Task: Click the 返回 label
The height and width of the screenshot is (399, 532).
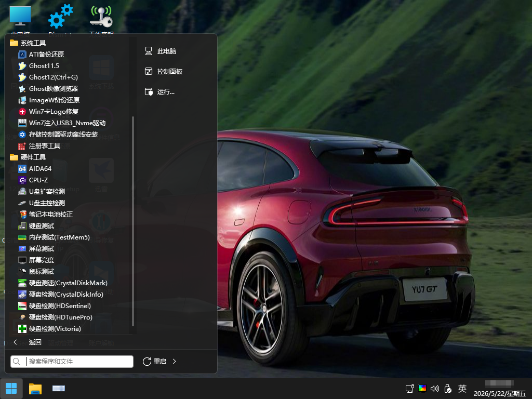Action: coord(35,342)
